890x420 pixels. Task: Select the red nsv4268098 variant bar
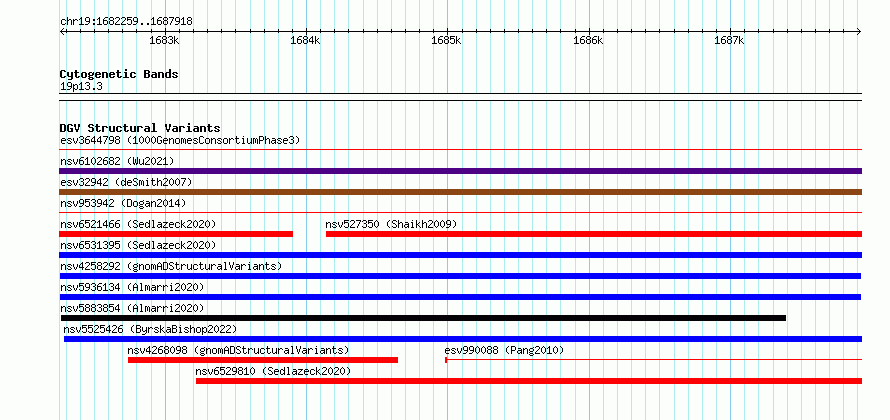[263, 360]
